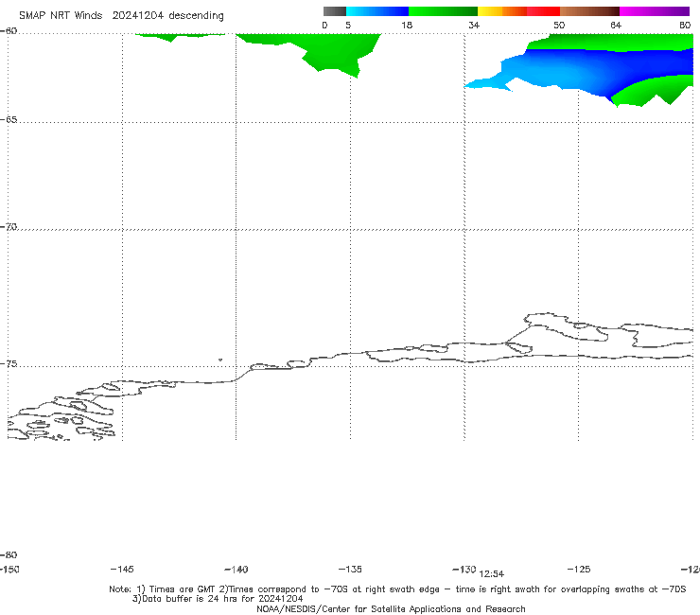Click the date label '20241204 descending'
The width and height of the screenshot is (700, 615).
point(167,15)
